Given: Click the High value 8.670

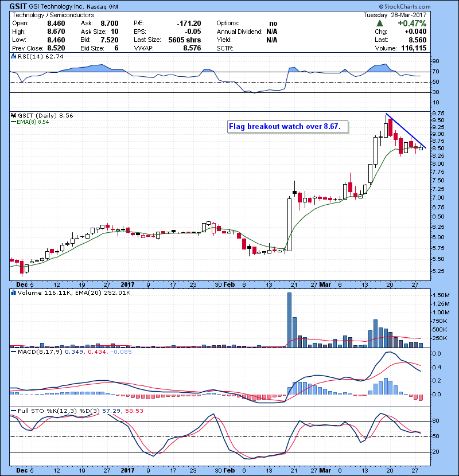Looking at the screenshot, I should (56, 32).
